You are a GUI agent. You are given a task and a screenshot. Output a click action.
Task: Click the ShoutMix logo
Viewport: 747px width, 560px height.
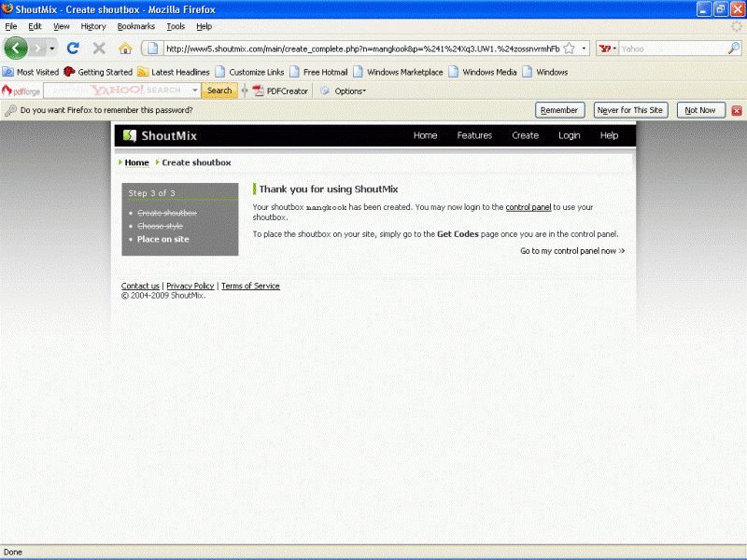160,135
